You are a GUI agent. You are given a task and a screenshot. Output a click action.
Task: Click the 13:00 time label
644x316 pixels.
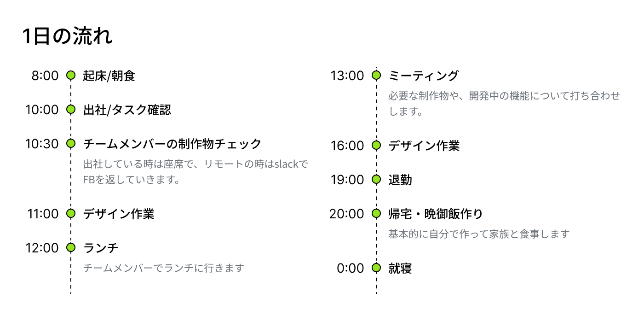pos(347,76)
